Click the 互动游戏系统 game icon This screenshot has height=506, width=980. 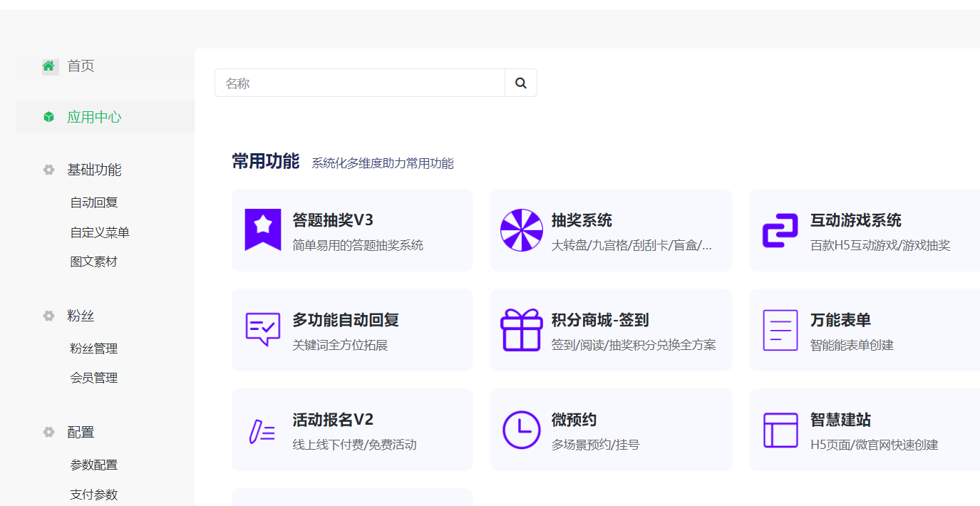pyautogui.click(x=780, y=229)
